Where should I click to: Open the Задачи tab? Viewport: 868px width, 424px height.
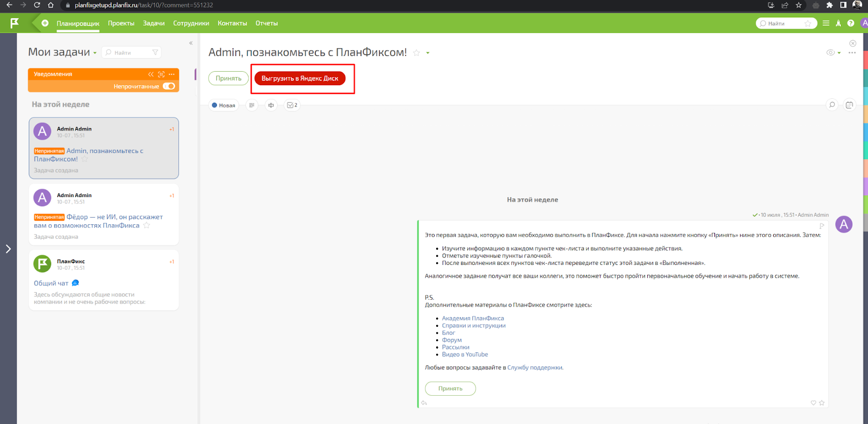154,23
